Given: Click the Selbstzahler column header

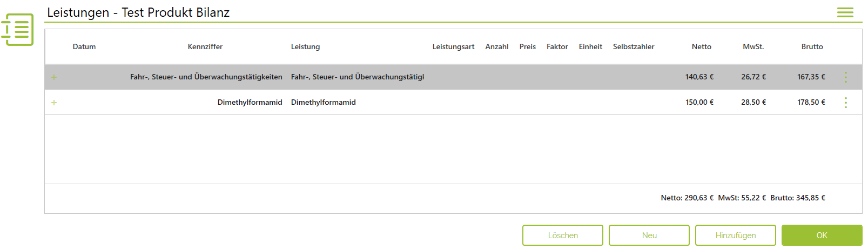Looking at the screenshot, I should [x=634, y=47].
